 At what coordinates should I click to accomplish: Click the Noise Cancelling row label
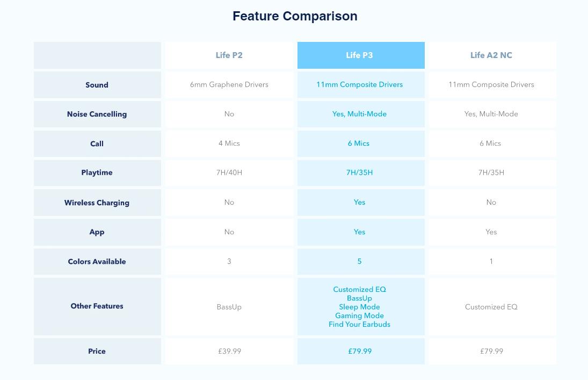pos(97,114)
